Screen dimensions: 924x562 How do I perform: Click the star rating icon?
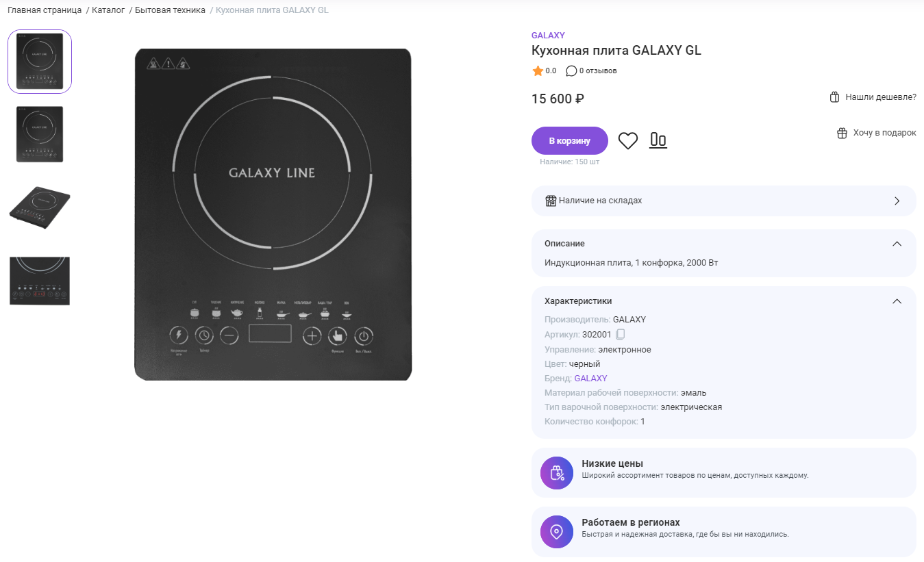click(x=538, y=71)
